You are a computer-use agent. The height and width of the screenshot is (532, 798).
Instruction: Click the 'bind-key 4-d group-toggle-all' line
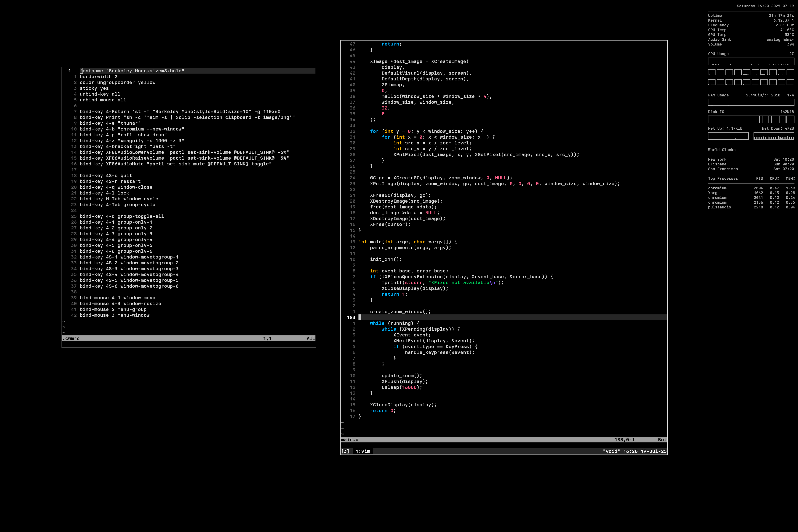tap(122, 216)
